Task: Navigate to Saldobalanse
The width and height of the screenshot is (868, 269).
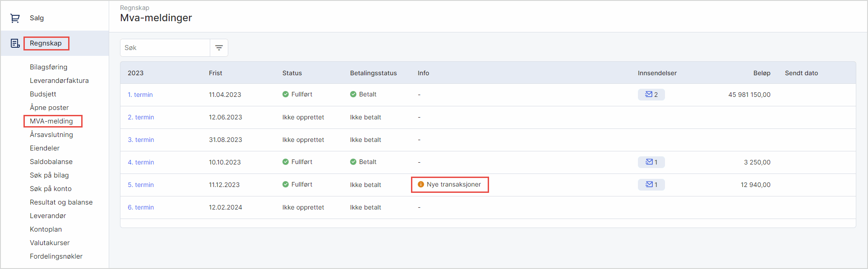Action: (51, 162)
